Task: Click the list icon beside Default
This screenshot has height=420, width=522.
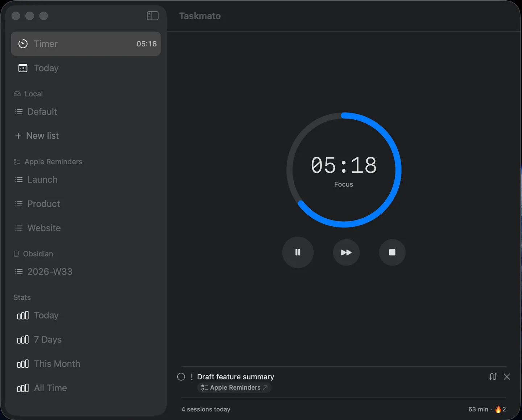Action: [x=19, y=112]
